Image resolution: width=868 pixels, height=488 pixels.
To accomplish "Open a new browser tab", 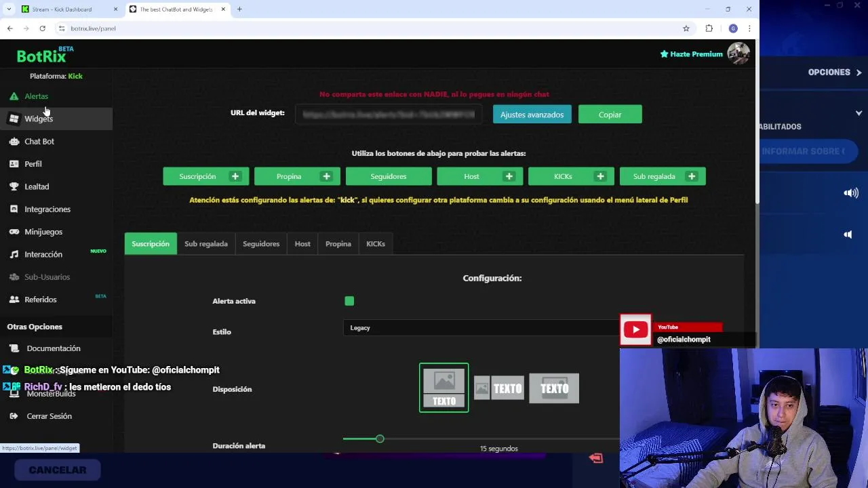I will tap(239, 9).
